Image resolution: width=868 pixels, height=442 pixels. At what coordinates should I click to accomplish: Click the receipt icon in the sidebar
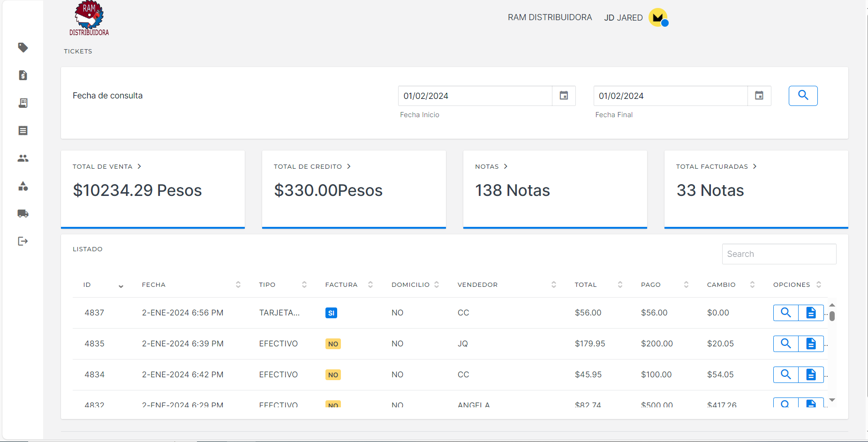click(23, 103)
